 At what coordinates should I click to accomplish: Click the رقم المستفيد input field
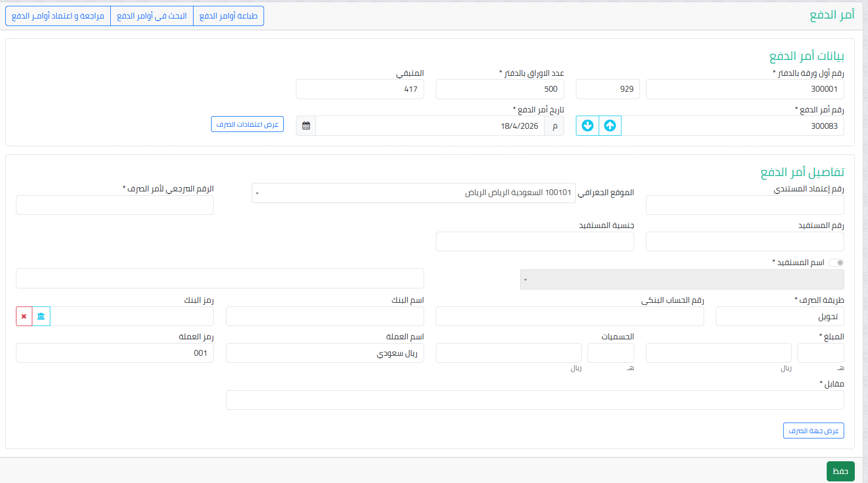point(744,242)
